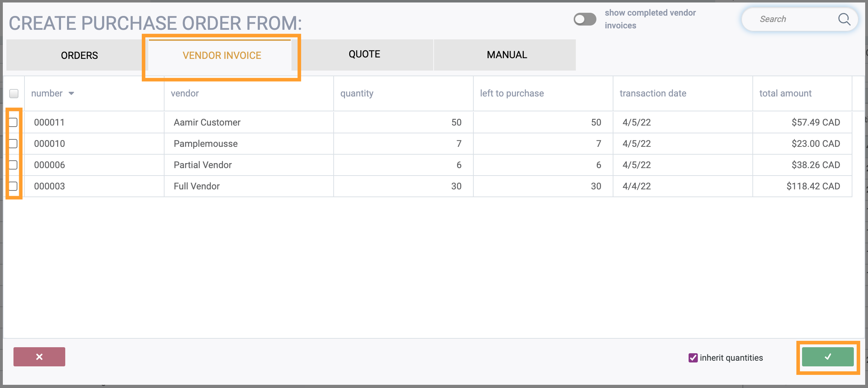Select the Vendor Invoice tab
Viewport: 868px width, 388px height.
222,55
